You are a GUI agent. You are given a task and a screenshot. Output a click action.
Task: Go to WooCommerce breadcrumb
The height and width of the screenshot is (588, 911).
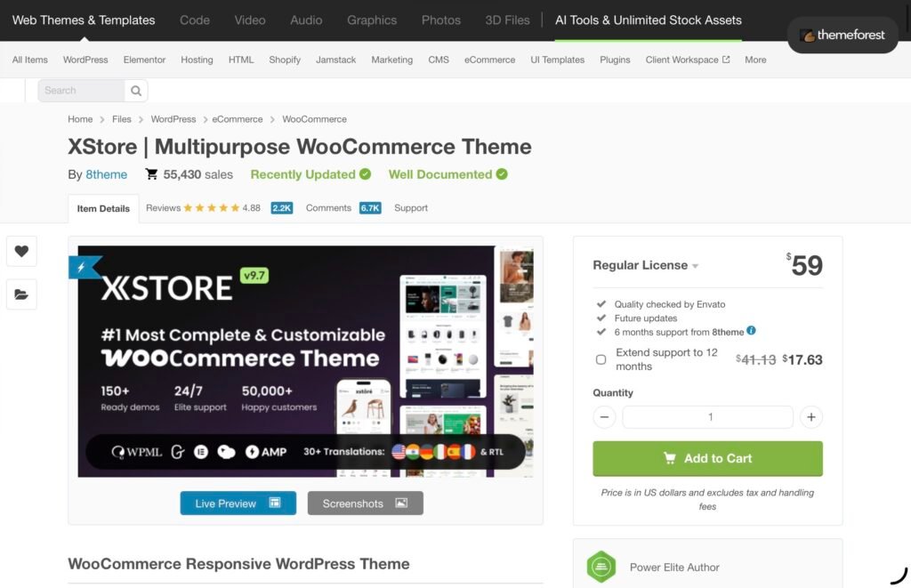coord(314,119)
